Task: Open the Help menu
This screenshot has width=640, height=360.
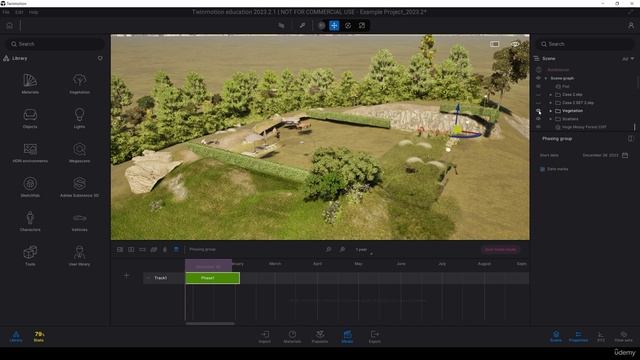Action: pos(33,12)
